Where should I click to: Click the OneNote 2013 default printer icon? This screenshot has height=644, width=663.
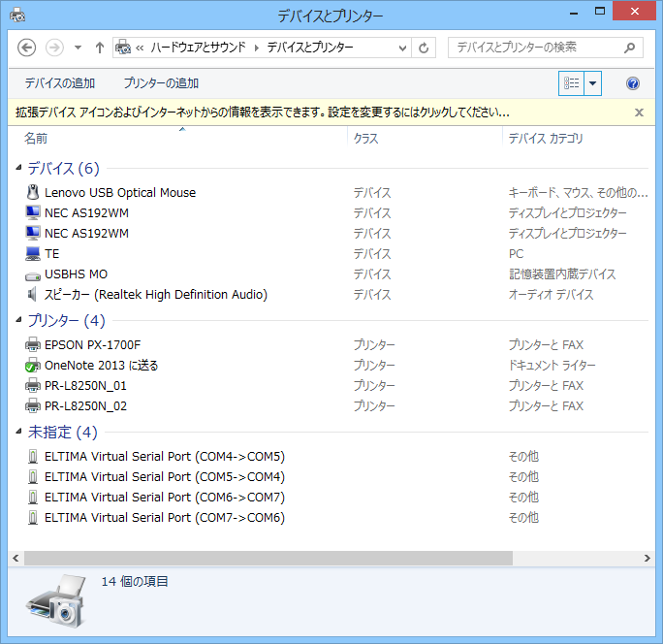pyautogui.click(x=33, y=365)
